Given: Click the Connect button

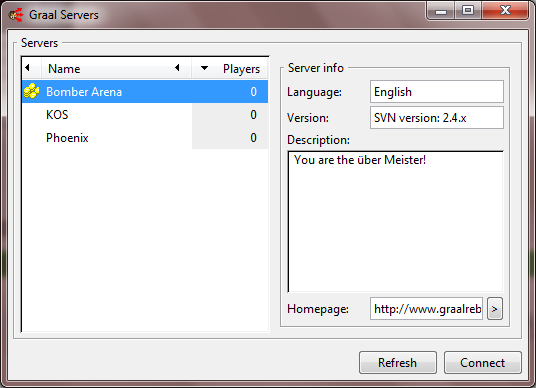Looking at the screenshot, I should point(483,362).
